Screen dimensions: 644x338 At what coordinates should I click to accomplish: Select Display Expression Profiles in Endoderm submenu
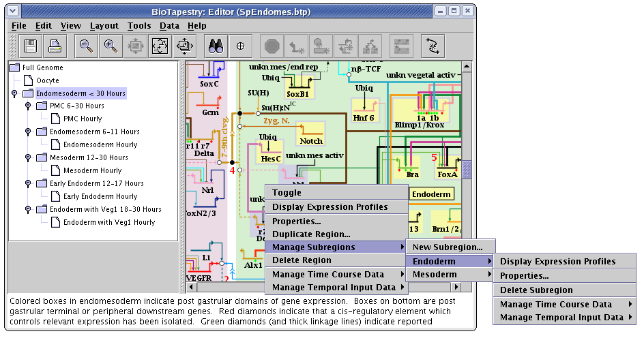pos(557,262)
